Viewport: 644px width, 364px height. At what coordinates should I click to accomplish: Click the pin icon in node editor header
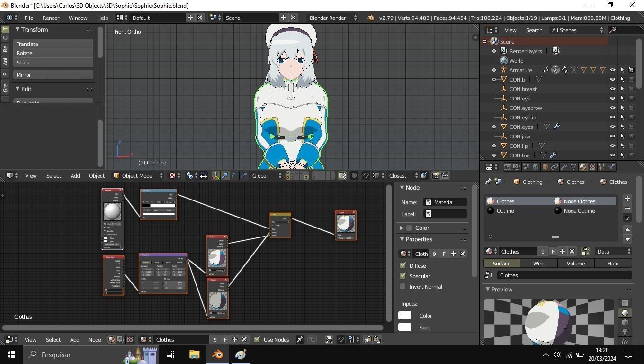tap(300, 339)
